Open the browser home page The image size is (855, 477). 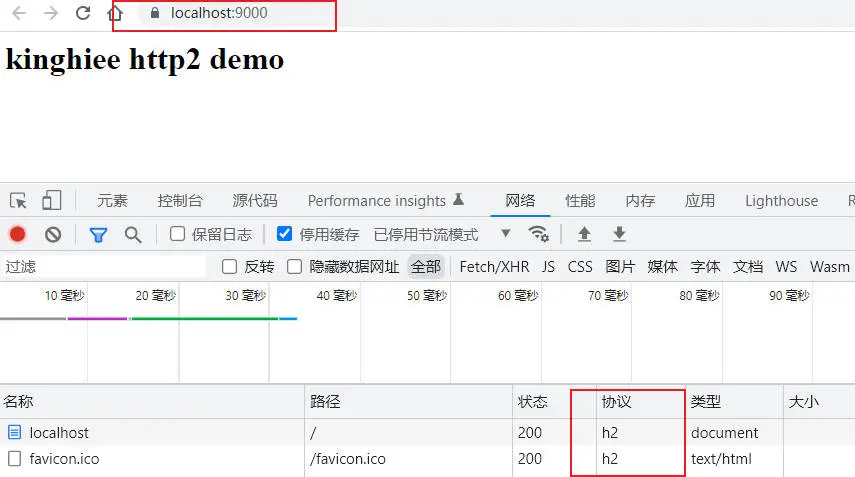(115, 13)
